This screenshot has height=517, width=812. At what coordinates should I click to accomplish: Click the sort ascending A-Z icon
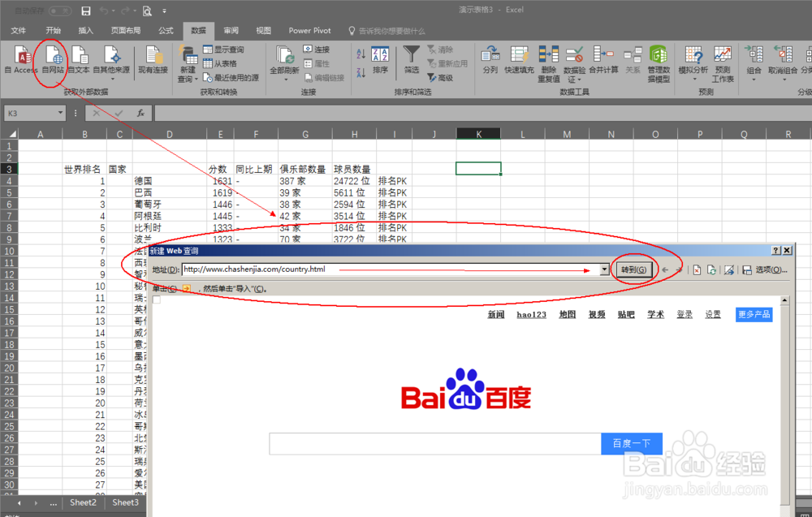coord(361,54)
